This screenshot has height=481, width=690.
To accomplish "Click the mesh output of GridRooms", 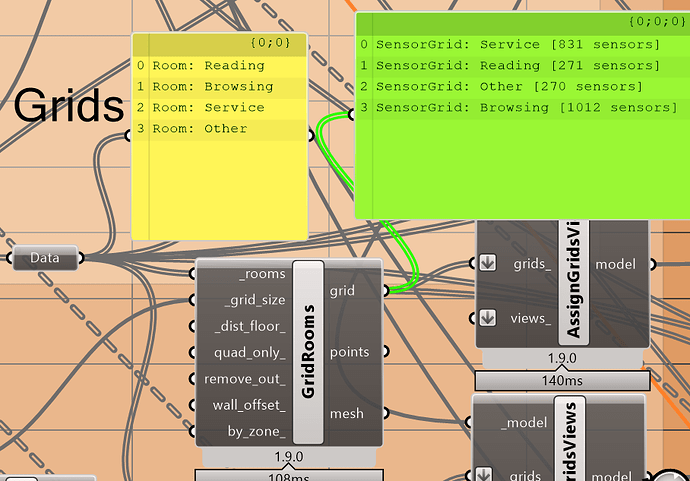I will pyautogui.click(x=346, y=413).
